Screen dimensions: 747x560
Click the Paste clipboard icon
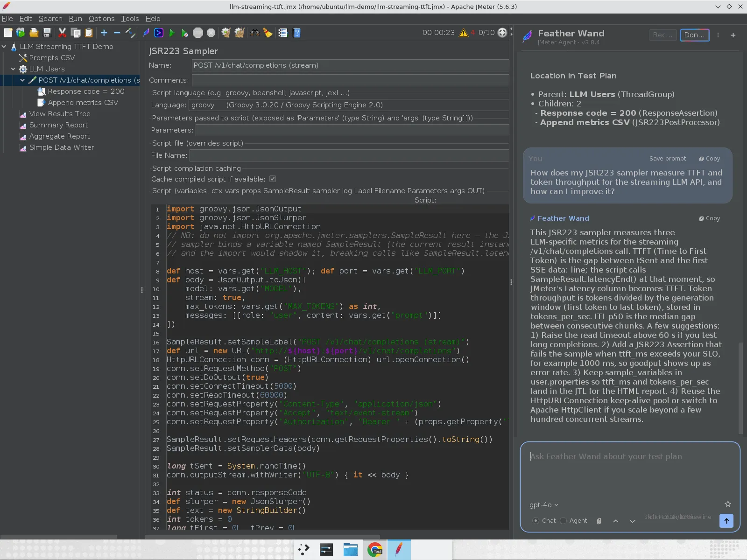tap(89, 33)
